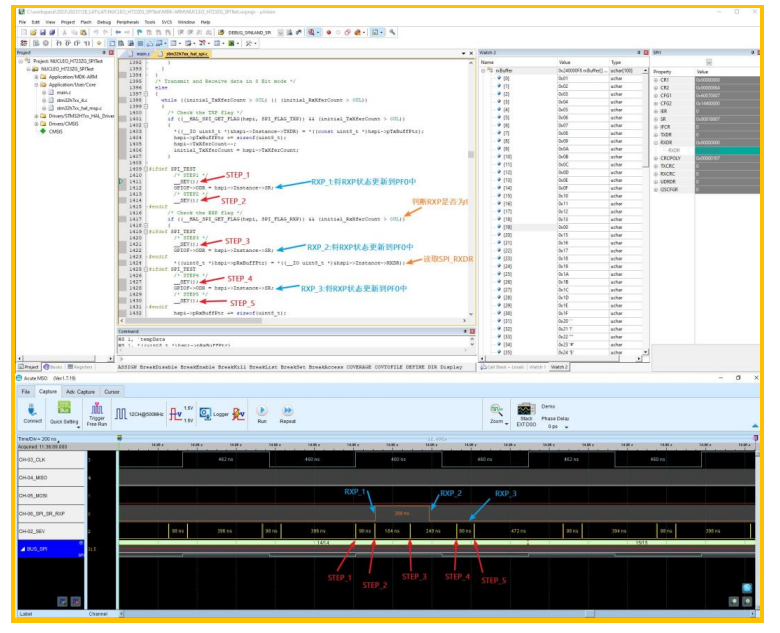Close the Watch 2 panel
Screen dimensions: 780x633
point(646,52)
